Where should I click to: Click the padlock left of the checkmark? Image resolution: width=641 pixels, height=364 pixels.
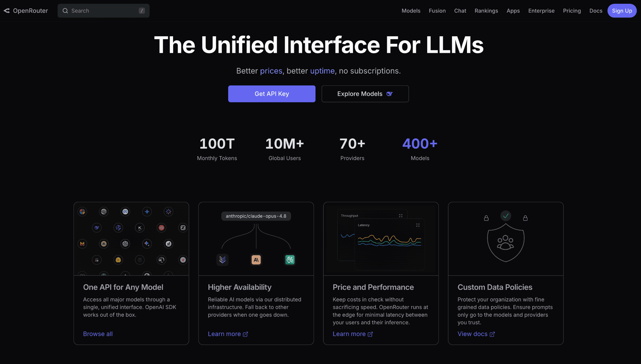486,218
